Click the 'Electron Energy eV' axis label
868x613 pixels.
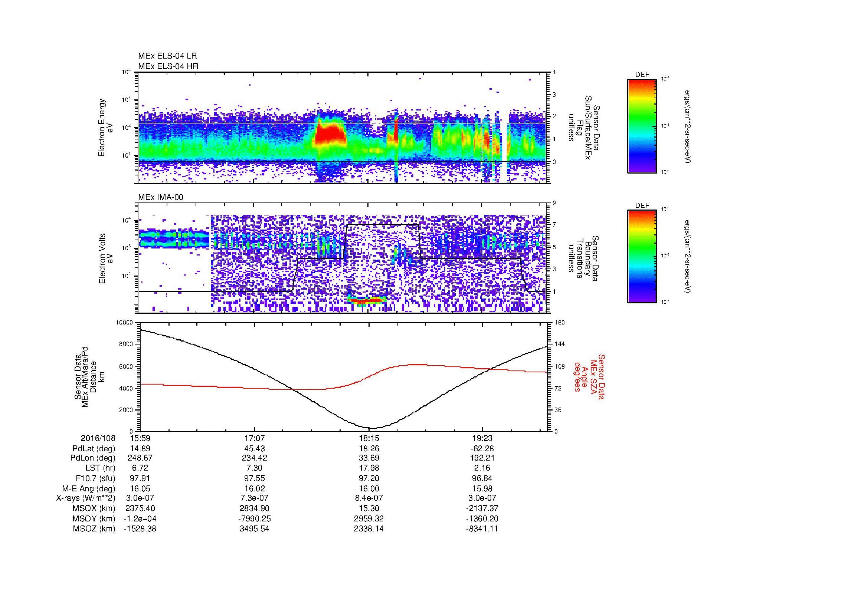point(105,128)
